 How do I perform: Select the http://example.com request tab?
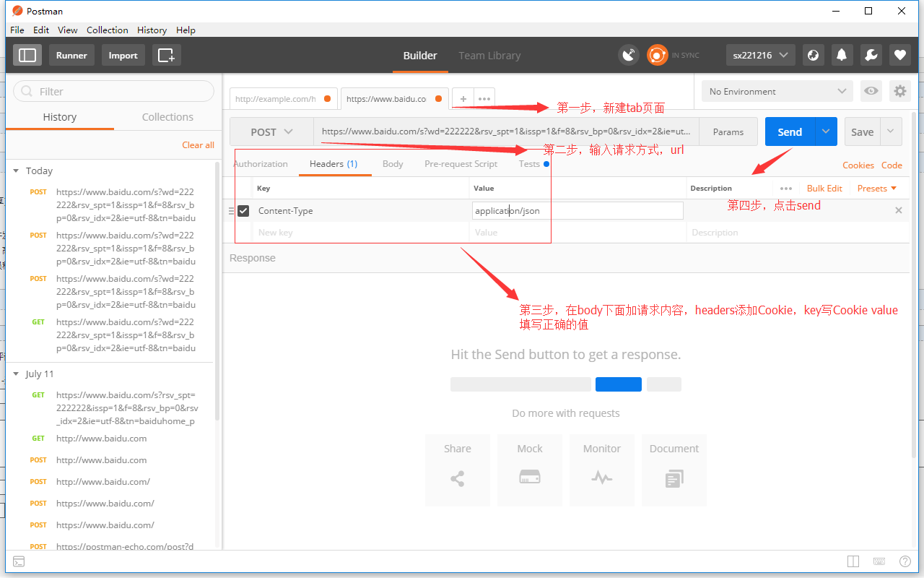(x=283, y=99)
